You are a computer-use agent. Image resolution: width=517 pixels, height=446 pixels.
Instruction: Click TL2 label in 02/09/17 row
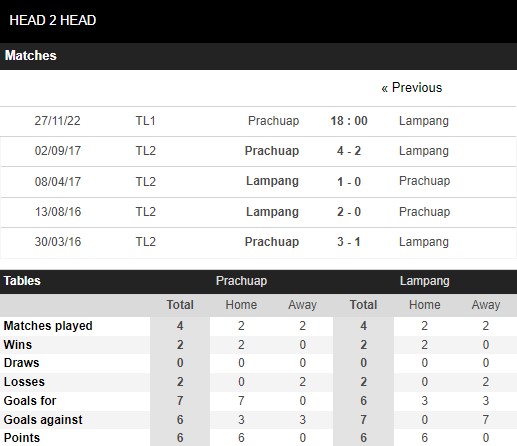145,151
